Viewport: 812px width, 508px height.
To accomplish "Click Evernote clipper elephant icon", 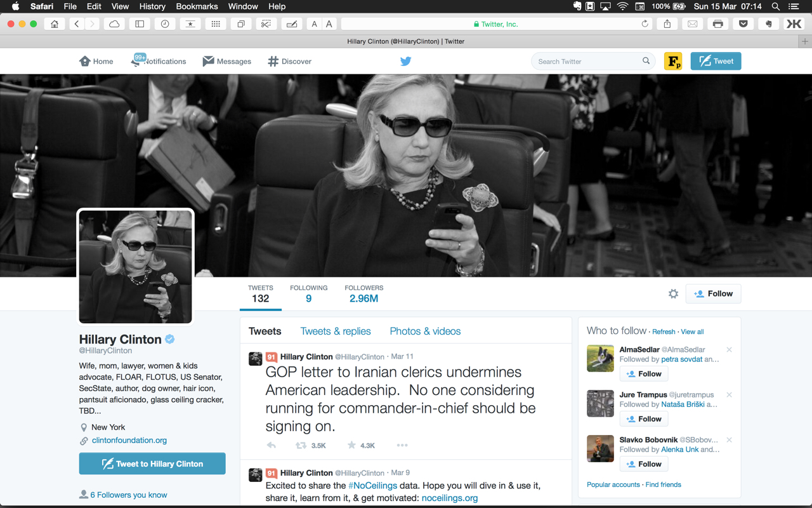I will coord(769,24).
